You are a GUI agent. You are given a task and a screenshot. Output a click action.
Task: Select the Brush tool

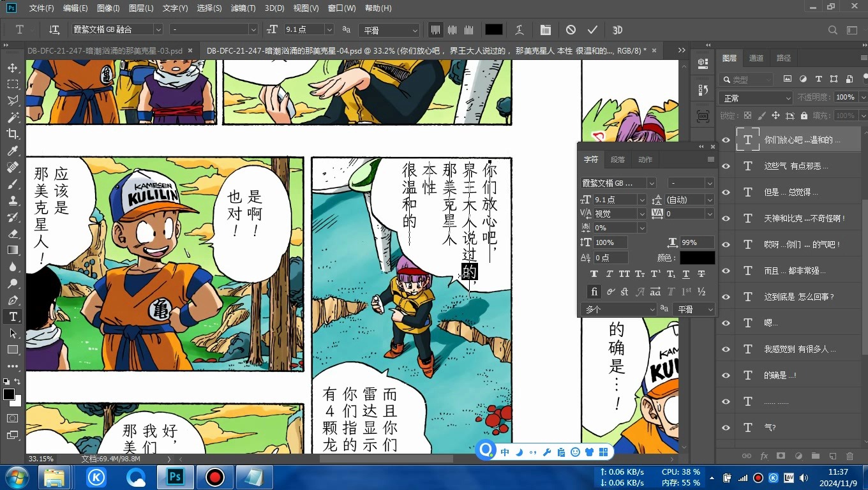[x=12, y=184]
